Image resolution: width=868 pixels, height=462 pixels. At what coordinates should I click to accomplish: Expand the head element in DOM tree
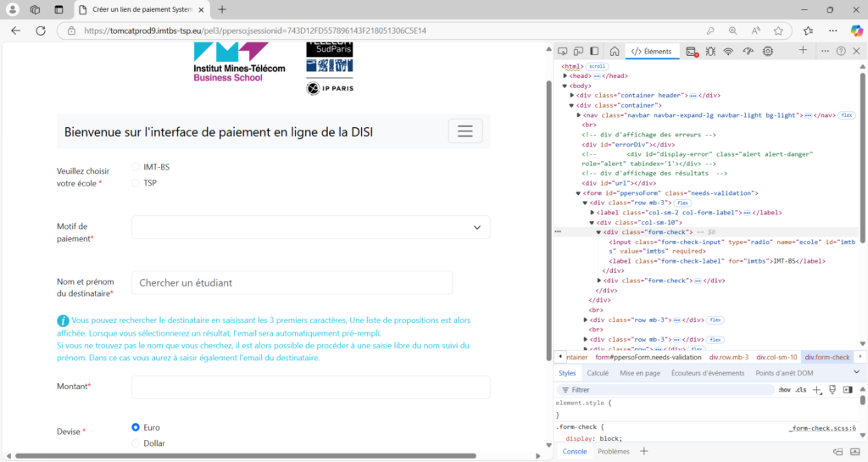pyautogui.click(x=565, y=75)
